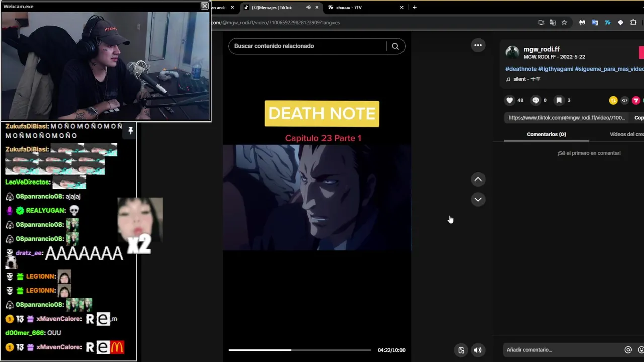Click the translate page icon in address bar
Image resolution: width=644 pixels, height=362 pixels.
[x=553, y=23]
